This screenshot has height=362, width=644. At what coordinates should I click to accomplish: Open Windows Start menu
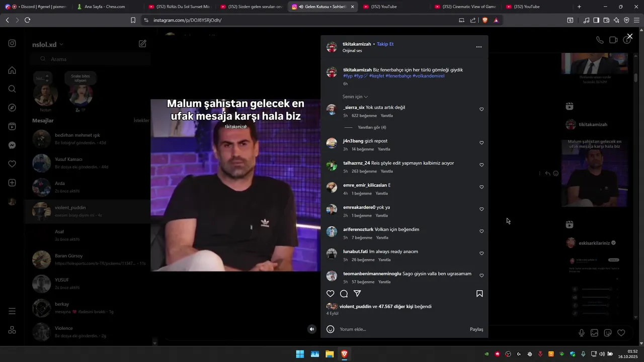[x=300, y=354]
